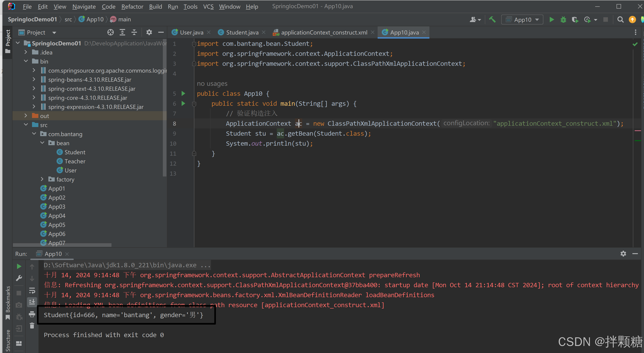
Task: Open Search Everywhere magnifier icon
Action: (x=620, y=20)
